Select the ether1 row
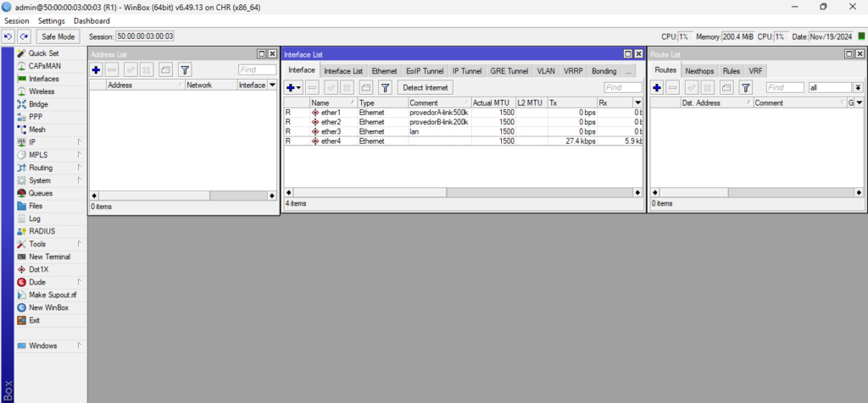The width and height of the screenshot is (868, 403). [463, 113]
